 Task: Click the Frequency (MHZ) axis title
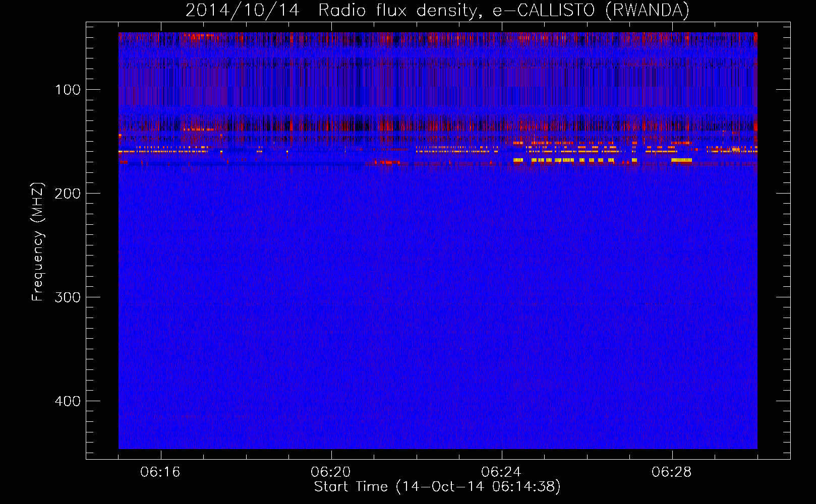tap(38, 241)
